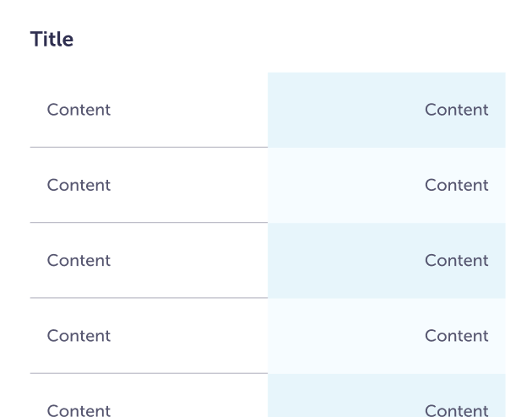The height and width of the screenshot is (417, 532).
Task: Click empty shaded space in first row's right cell
Action: (x=338, y=110)
